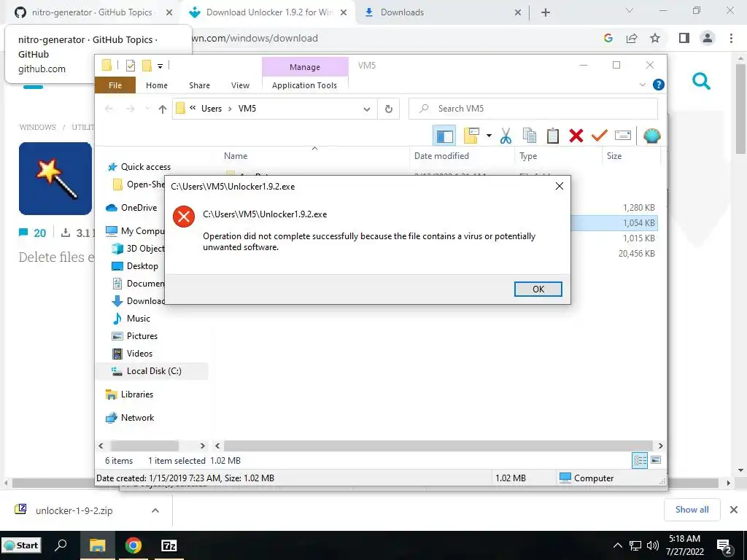Click the up one level arrow
The height and width of the screenshot is (560, 747).
pos(163,109)
